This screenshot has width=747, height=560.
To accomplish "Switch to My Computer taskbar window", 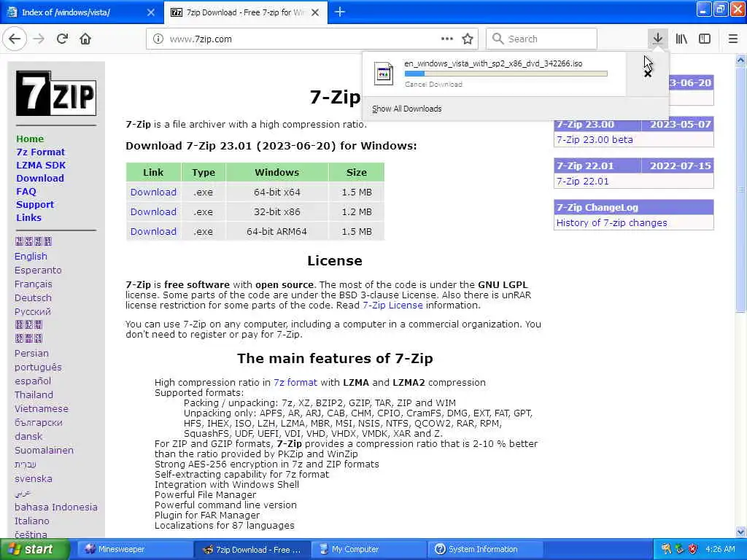I will [369, 549].
